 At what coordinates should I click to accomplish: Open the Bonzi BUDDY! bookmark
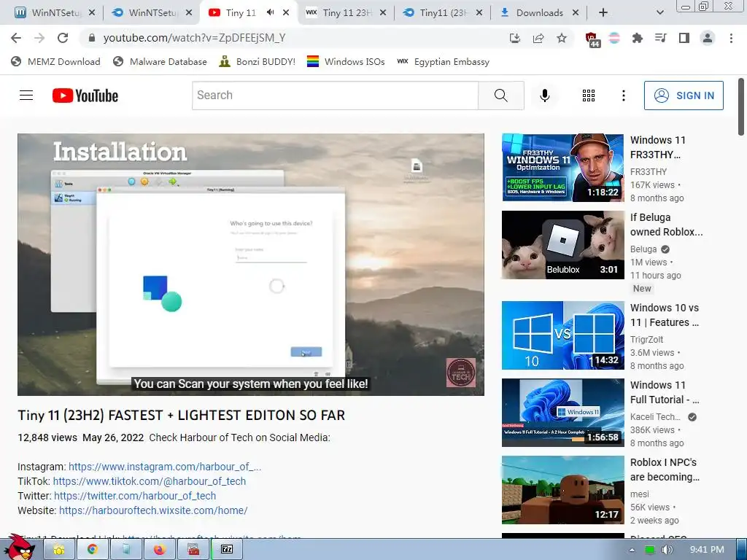pyautogui.click(x=258, y=61)
